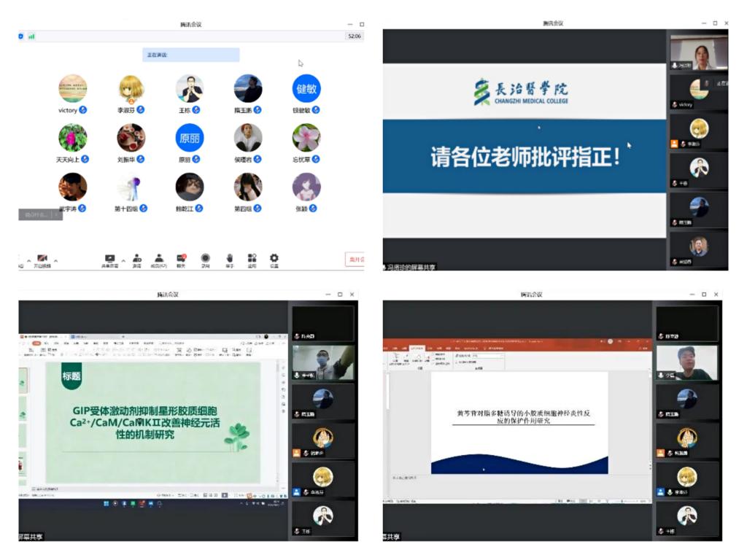The height and width of the screenshot is (560, 747).
Task: Click the 原丽 blue avatar
Action: coord(190,138)
